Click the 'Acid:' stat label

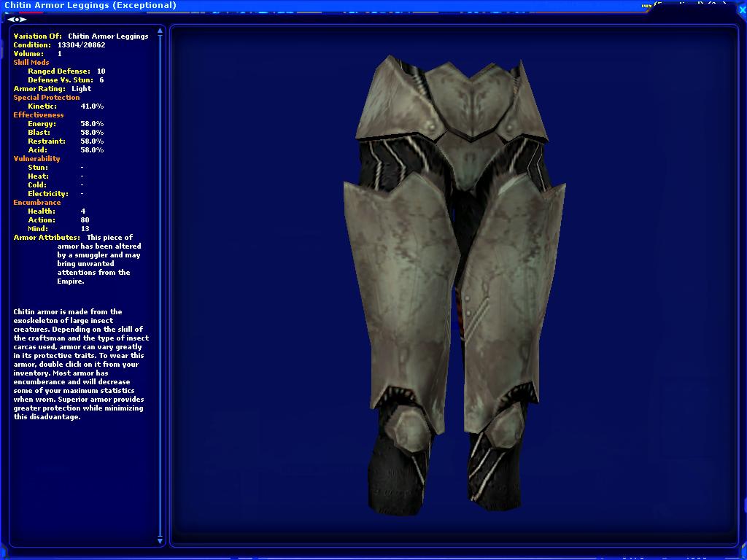pyautogui.click(x=37, y=150)
